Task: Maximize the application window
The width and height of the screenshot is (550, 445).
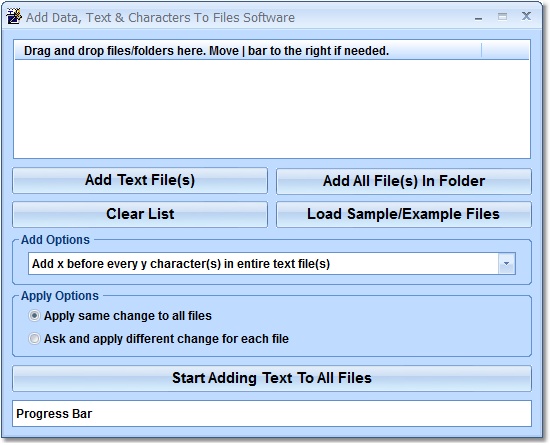Action: click(502, 16)
